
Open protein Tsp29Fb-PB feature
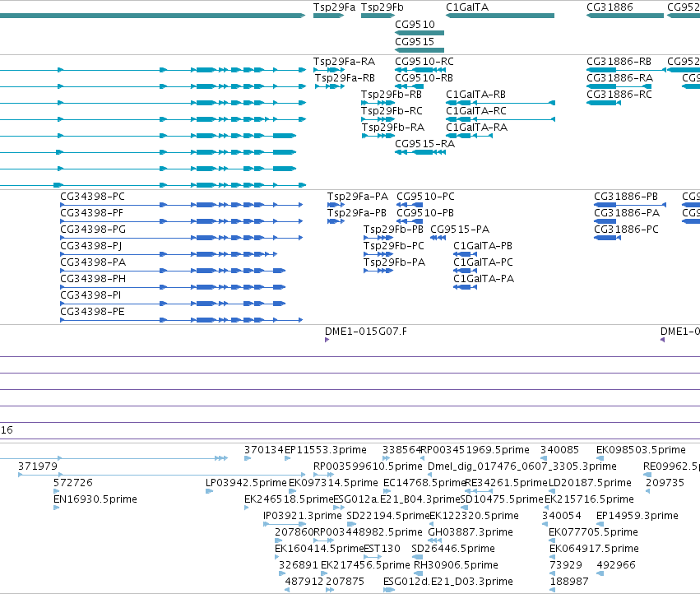378,238
